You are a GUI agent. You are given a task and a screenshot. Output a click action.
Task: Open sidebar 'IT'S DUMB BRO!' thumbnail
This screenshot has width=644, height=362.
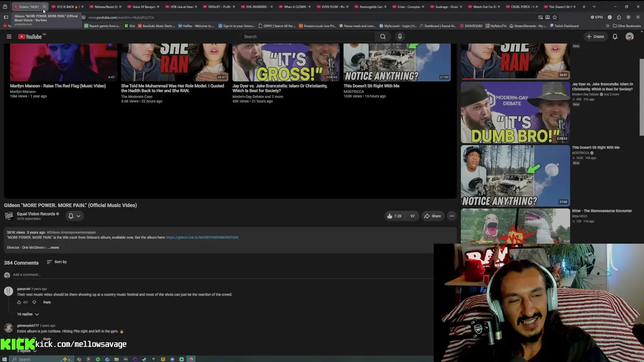pos(515,113)
